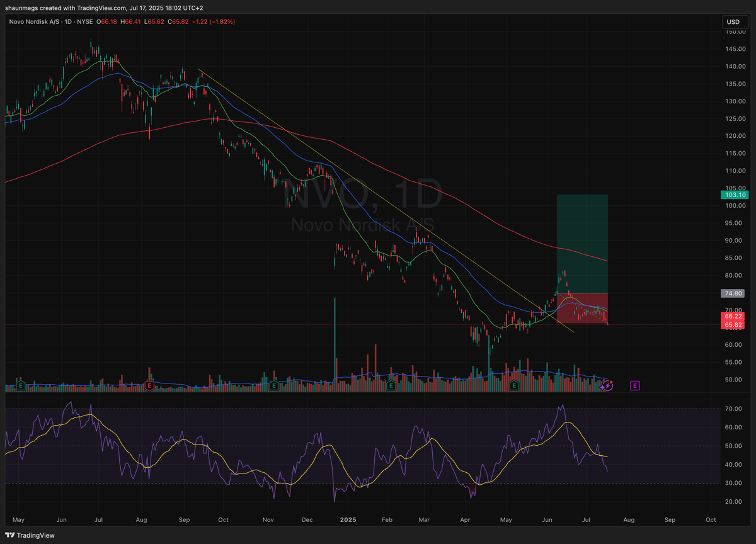Click the change value −1.22 (−1.82%)
Image resolution: width=756 pixels, height=544 pixels.
214,21
